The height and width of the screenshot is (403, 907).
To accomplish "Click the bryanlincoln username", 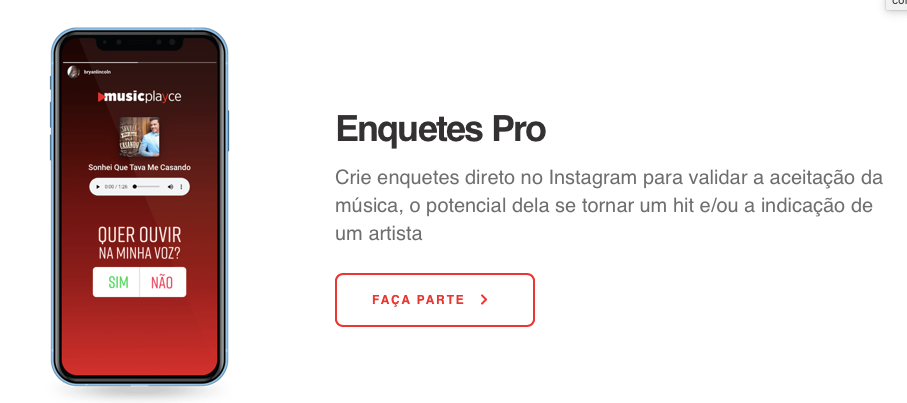I will [97, 72].
